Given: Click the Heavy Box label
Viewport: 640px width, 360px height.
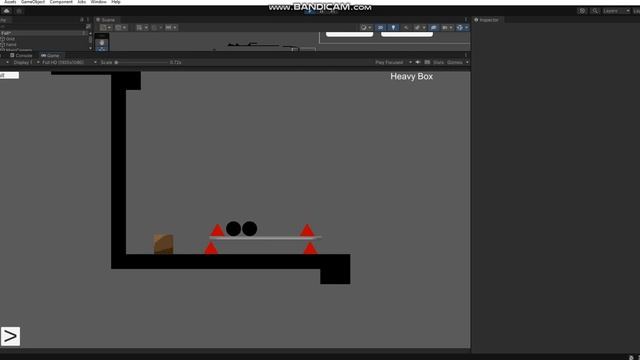Looking at the screenshot, I should pyautogui.click(x=411, y=76).
